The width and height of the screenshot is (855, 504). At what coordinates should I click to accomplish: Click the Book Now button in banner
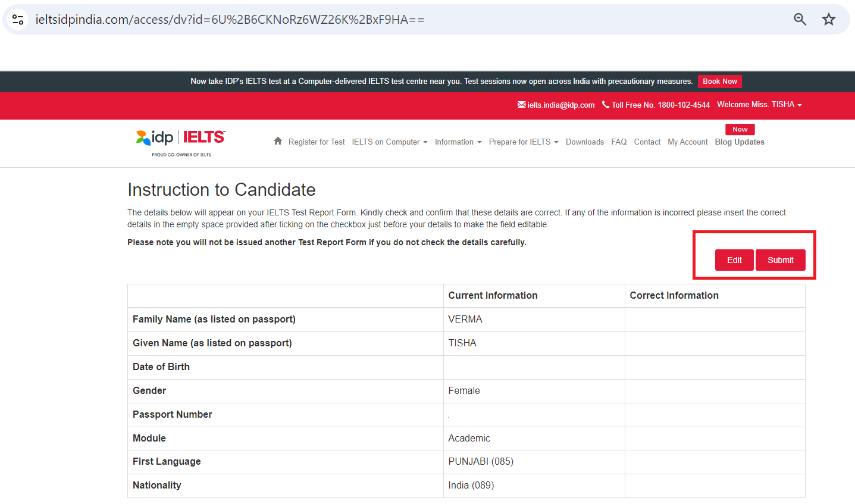tap(719, 82)
